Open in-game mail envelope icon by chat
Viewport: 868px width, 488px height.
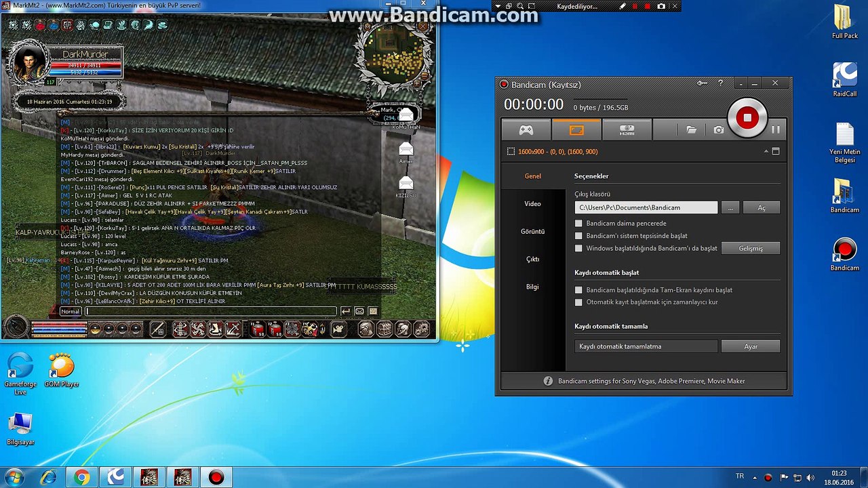(359, 311)
